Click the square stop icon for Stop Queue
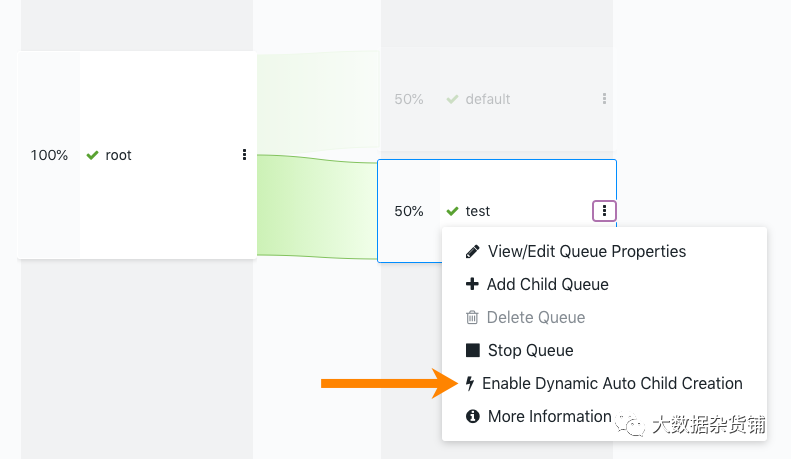Image resolution: width=791 pixels, height=459 pixels. pyautogui.click(x=473, y=351)
